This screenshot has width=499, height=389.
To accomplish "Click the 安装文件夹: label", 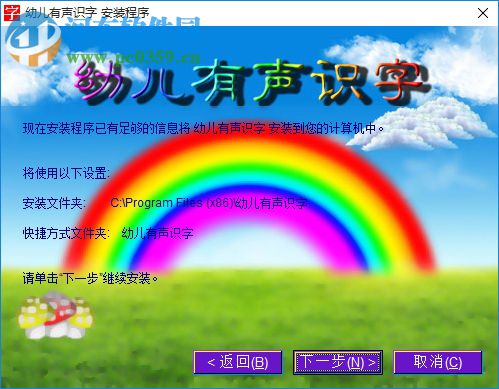I will [x=54, y=203].
